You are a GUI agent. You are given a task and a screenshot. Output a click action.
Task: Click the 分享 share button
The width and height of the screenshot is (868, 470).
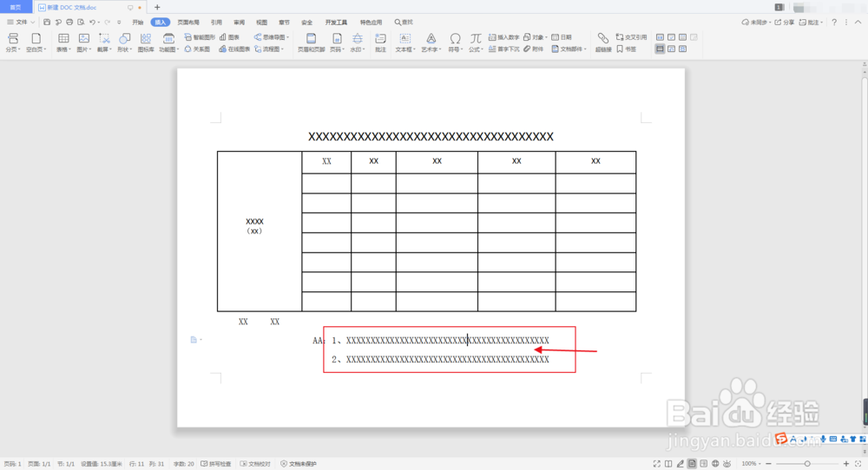(x=785, y=23)
